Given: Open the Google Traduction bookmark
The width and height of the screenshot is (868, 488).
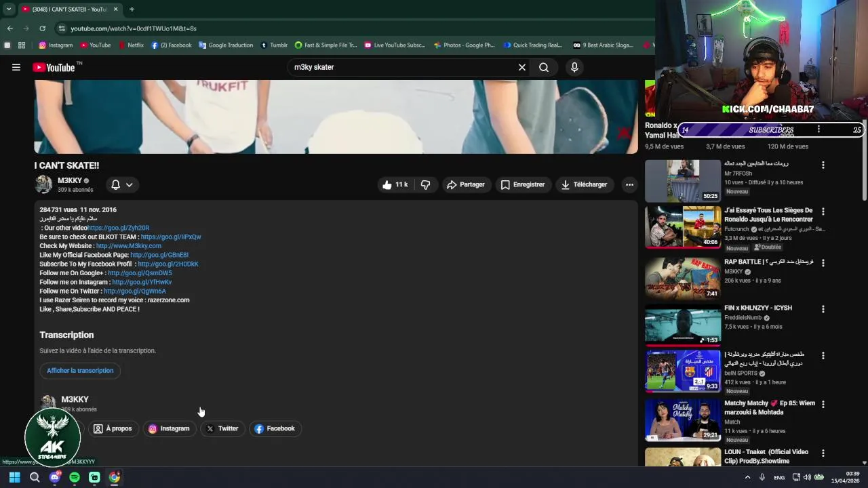Looking at the screenshot, I should 226,45.
